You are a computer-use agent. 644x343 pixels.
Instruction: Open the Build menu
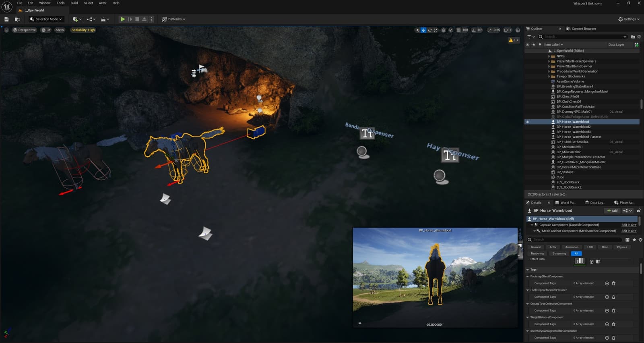(74, 3)
